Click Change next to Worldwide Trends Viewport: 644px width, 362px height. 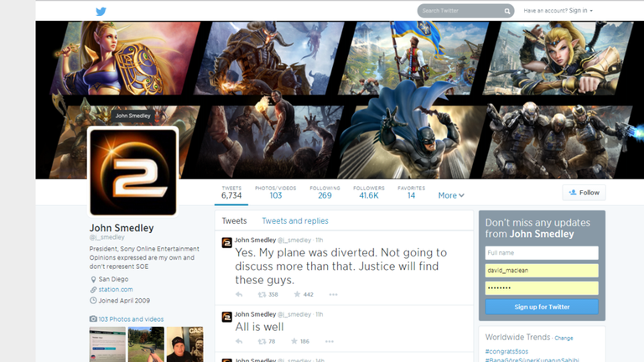point(563,338)
